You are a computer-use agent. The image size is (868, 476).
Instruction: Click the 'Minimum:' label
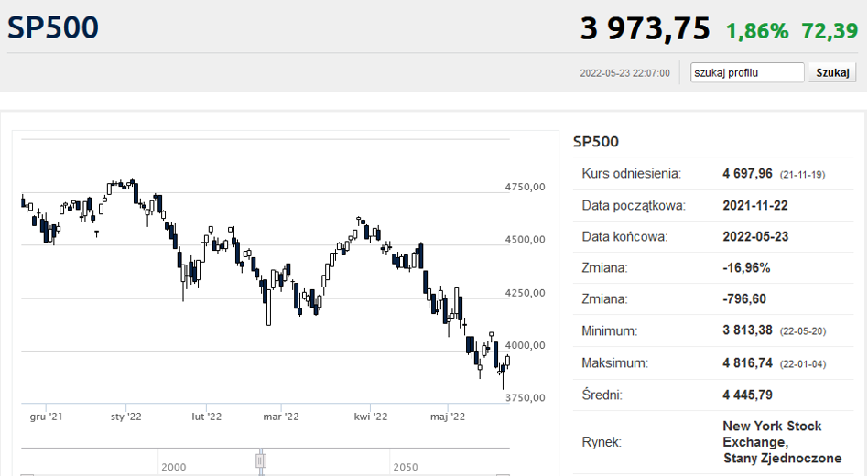pyautogui.click(x=609, y=331)
